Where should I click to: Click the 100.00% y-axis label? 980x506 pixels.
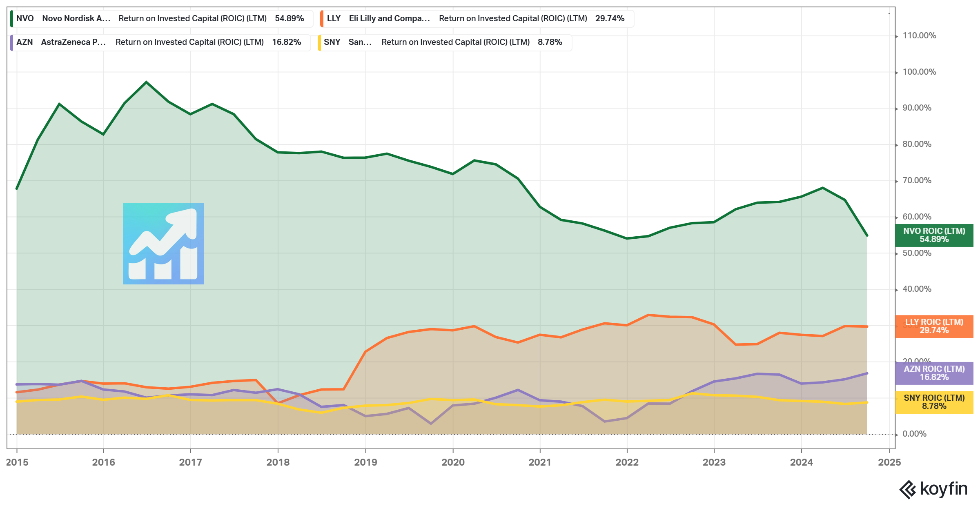point(919,72)
